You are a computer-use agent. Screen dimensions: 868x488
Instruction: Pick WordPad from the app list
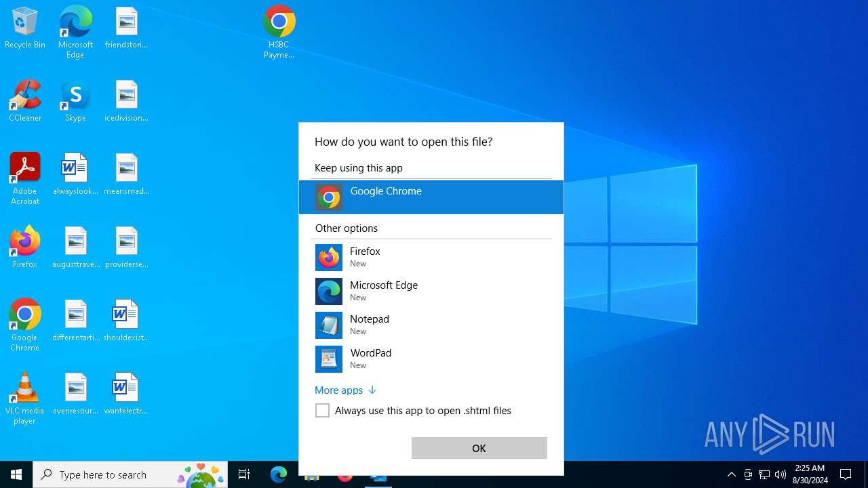(431, 359)
